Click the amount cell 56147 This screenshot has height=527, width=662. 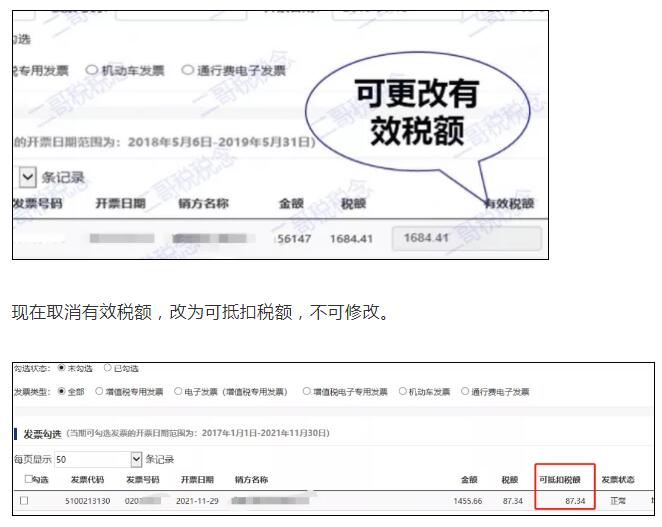(294, 239)
